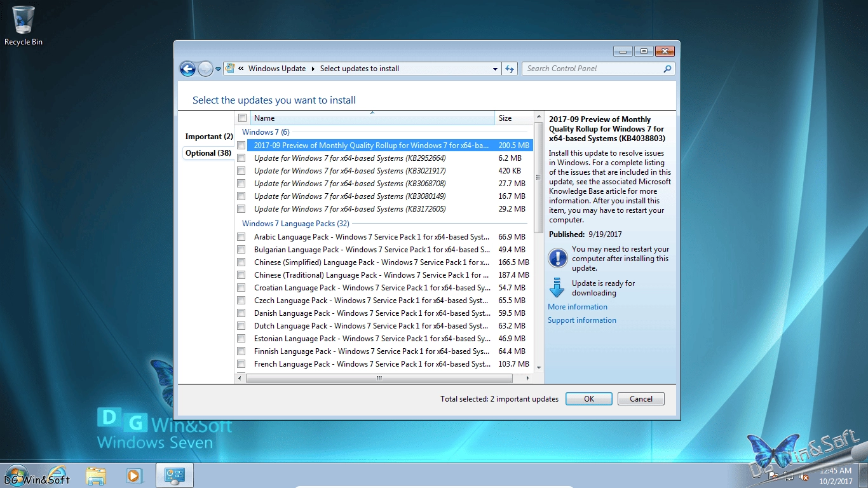
Task: Open the More information link
Action: point(578,307)
